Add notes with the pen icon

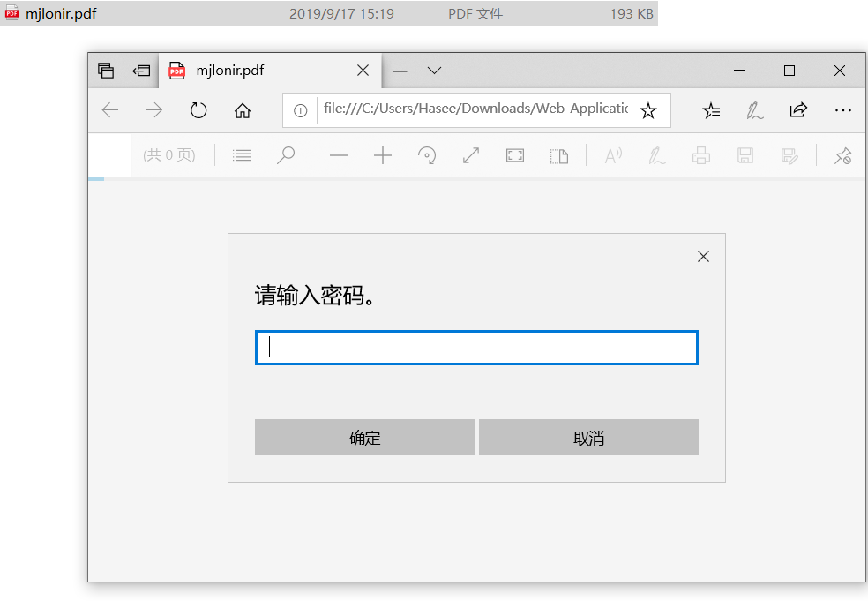[x=754, y=111]
